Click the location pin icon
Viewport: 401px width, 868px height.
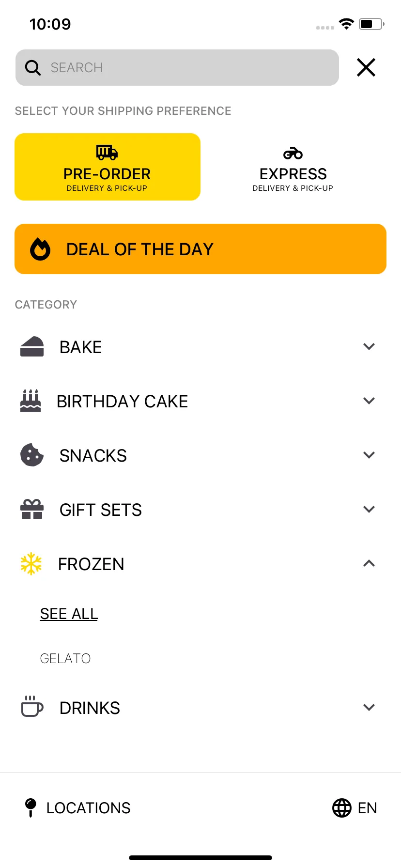click(x=31, y=807)
